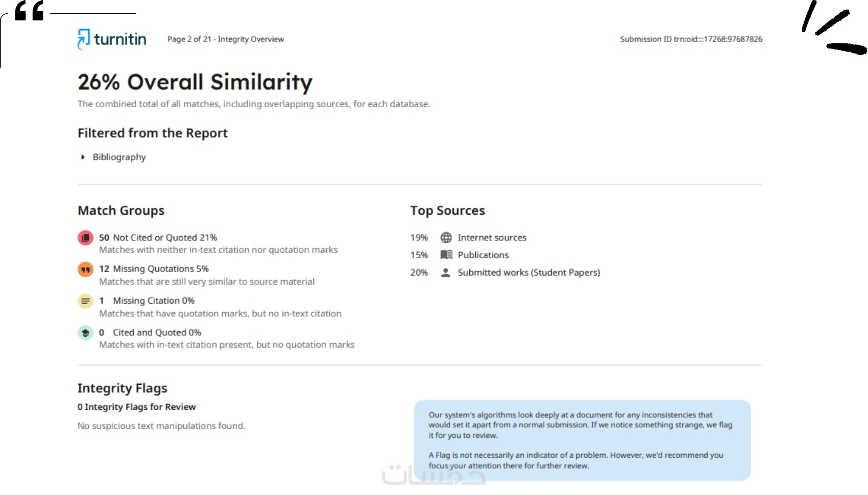The height and width of the screenshot is (495, 868).
Task: Click the blue integrity flags info box
Action: click(x=582, y=440)
